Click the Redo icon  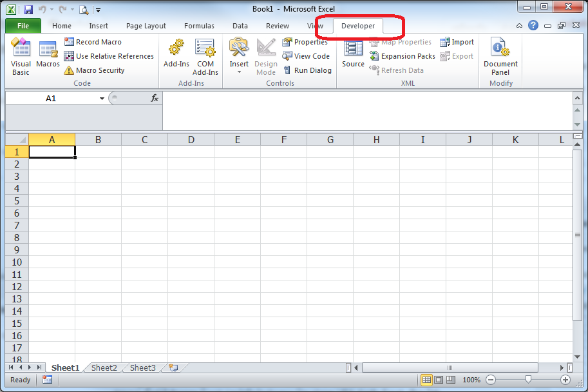(x=62, y=10)
